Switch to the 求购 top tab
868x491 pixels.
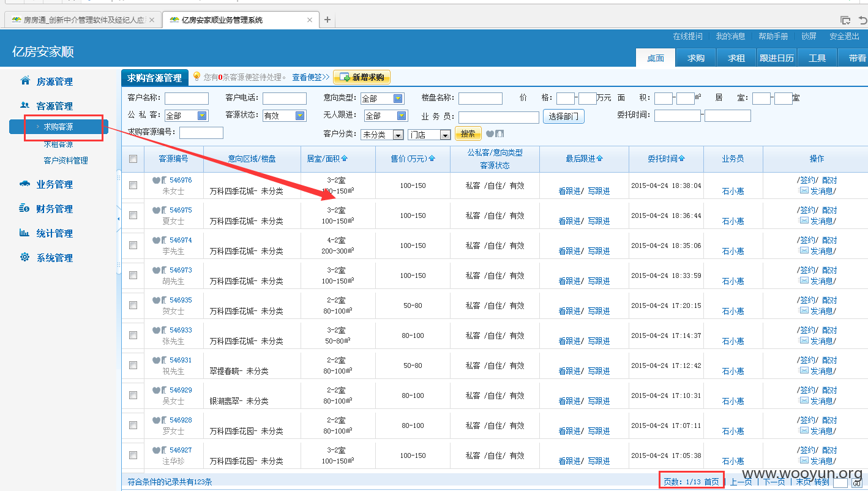pyautogui.click(x=696, y=58)
